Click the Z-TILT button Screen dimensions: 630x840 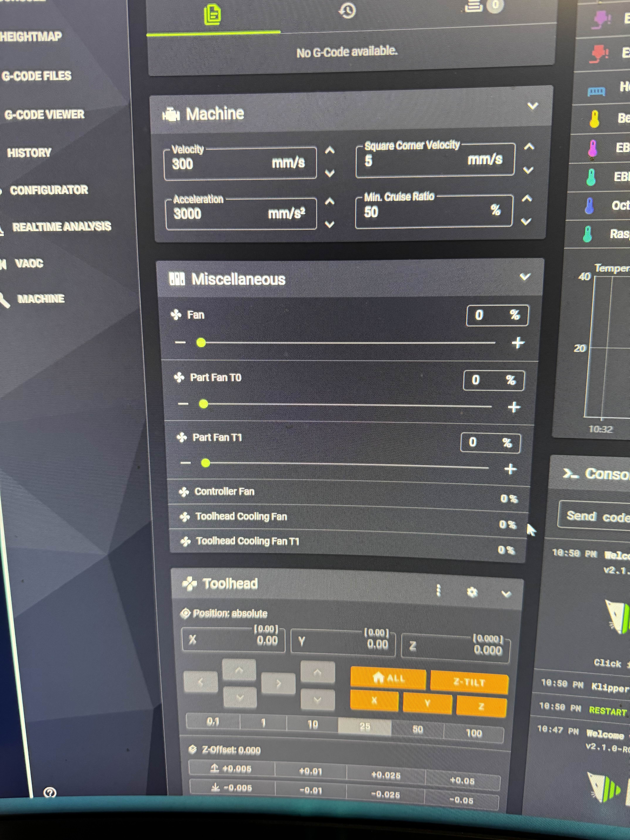pyautogui.click(x=469, y=682)
